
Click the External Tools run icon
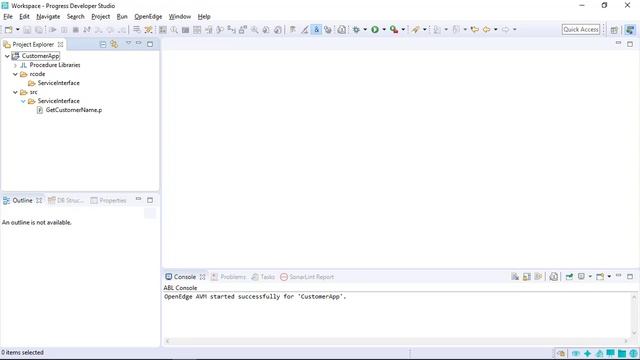tap(394, 30)
